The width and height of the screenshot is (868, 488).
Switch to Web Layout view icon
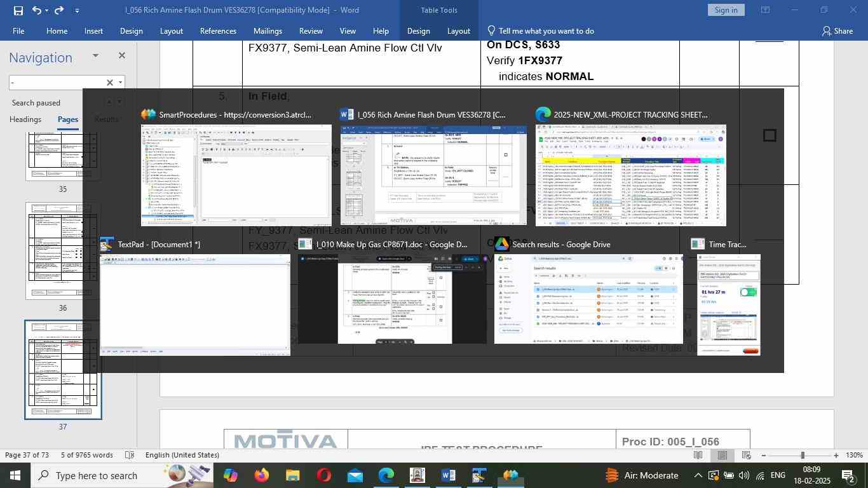coord(747,455)
